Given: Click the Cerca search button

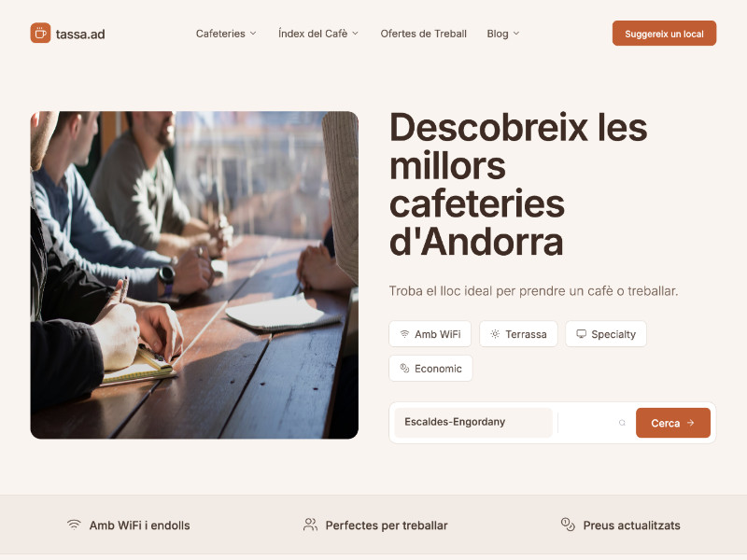Looking at the screenshot, I should [672, 423].
